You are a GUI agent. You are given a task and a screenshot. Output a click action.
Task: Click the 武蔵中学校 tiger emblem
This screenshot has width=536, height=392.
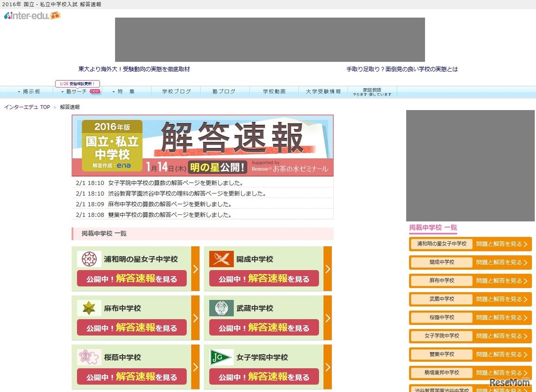[x=222, y=308]
